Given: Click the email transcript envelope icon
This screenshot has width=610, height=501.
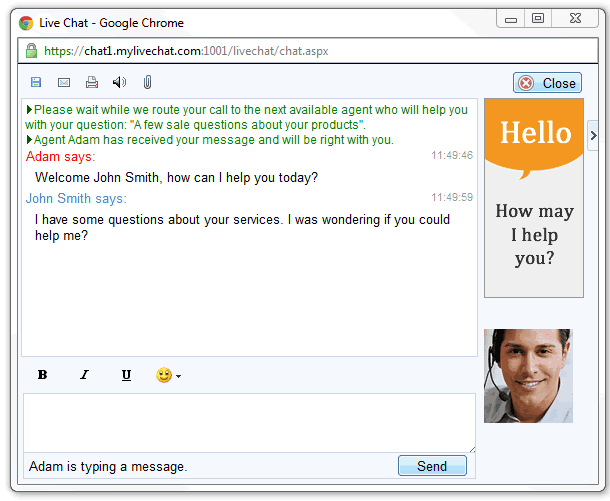Looking at the screenshot, I should pyautogui.click(x=64, y=82).
